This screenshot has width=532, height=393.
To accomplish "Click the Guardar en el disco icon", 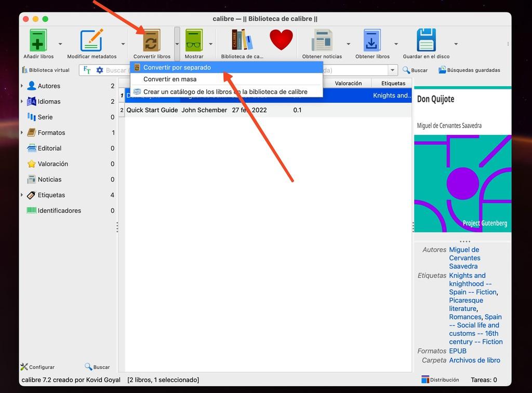I will pyautogui.click(x=426, y=40).
